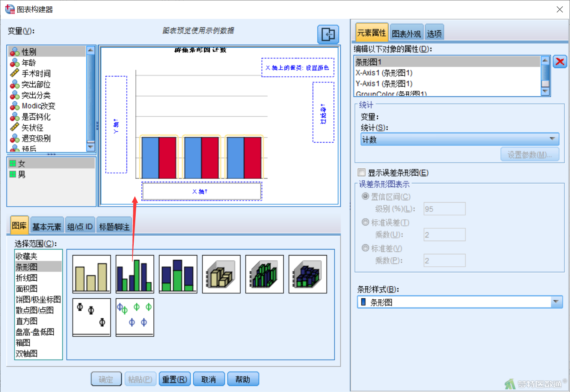Select the stacked bar chart thumbnail

tap(178, 274)
